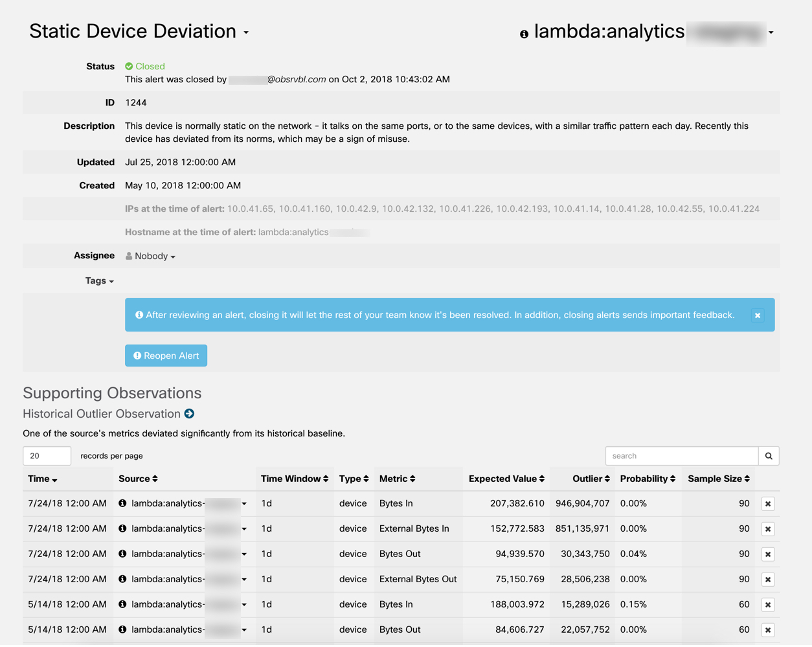This screenshot has height=647, width=812.
Task: Expand the Assignee Nobody dropdown
Action: click(x=155, y=256)
